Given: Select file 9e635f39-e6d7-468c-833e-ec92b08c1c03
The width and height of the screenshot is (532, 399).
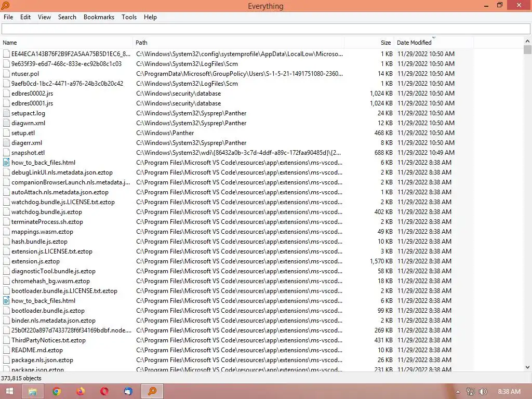Looking at the screenshot, I should tap(66, 63).
